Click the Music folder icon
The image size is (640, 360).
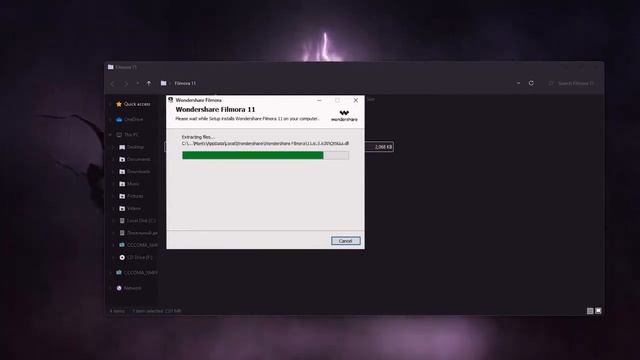pos(122,184)
